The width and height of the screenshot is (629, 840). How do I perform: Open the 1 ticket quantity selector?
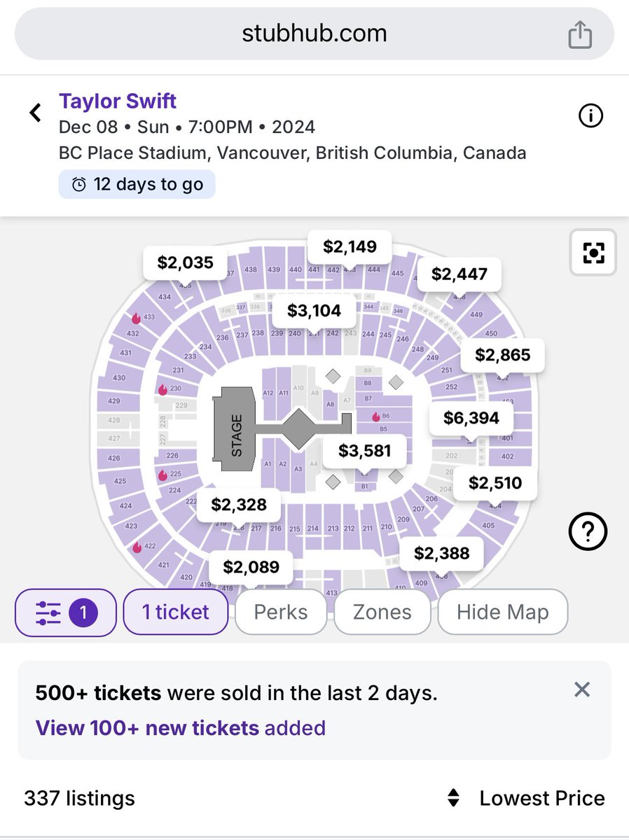click(175, 612)
